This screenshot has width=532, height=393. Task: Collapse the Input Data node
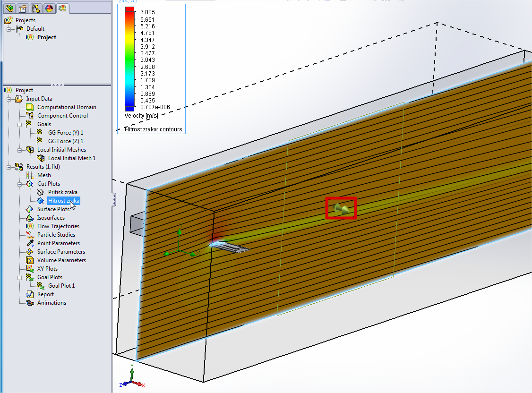point(9,99)
